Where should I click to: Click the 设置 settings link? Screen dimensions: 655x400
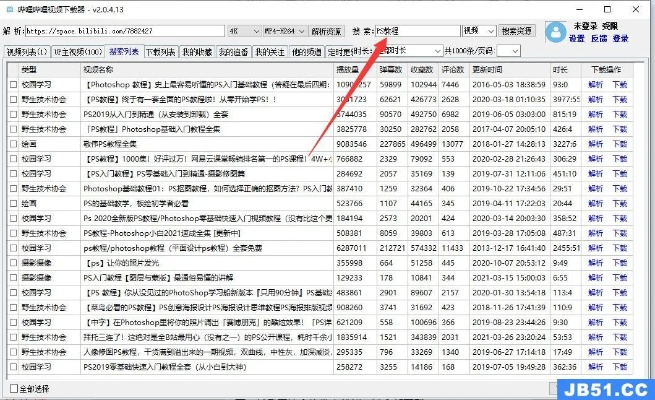pyautogui.click(x=577, y=38)
